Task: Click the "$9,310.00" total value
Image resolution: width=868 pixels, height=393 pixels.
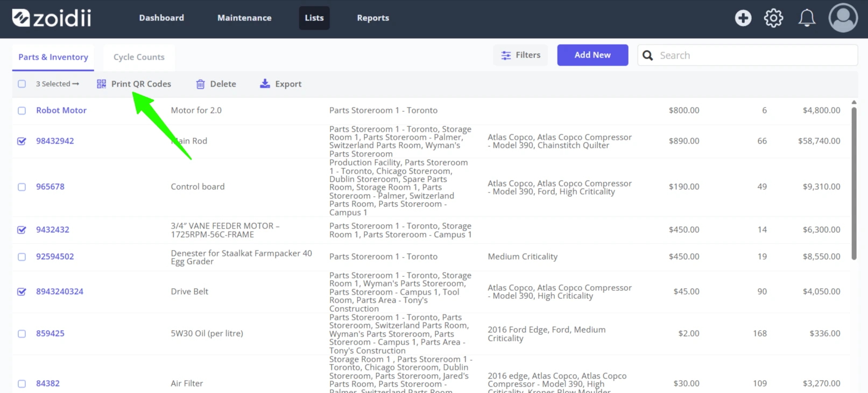Action: (x=821, y=187)
